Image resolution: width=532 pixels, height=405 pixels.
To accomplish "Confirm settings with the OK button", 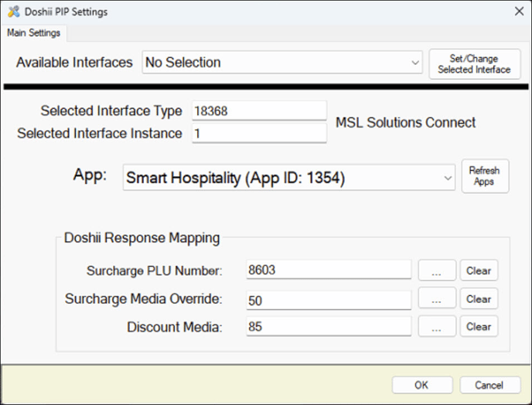I will coord(421,385).
